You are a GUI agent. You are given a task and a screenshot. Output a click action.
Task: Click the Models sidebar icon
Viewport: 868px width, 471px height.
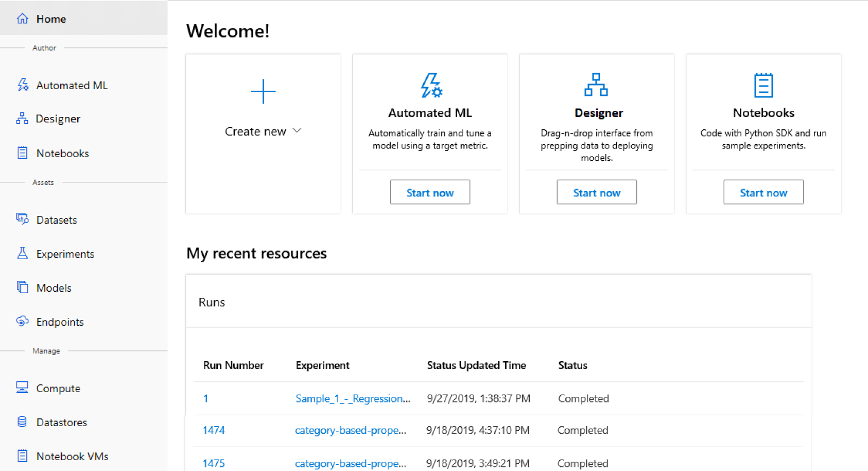coord(22,287)
